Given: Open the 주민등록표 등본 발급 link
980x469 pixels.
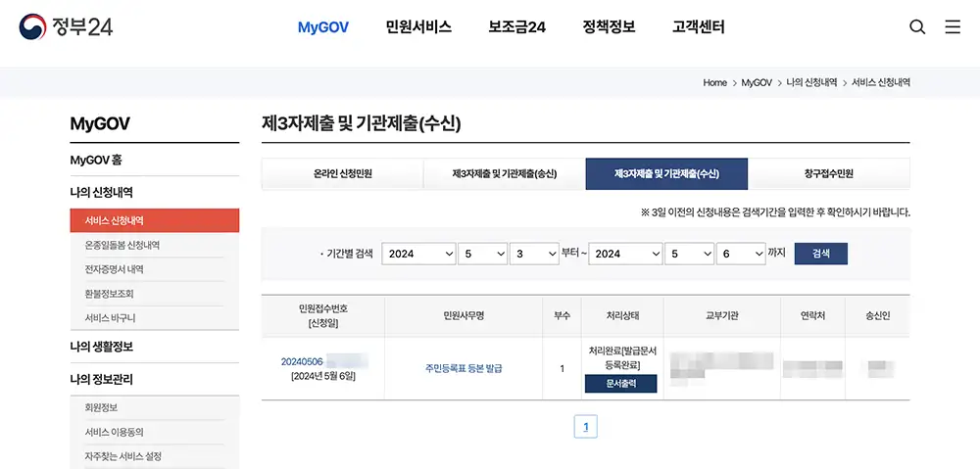Looking at the screenshot, I should 464,368.
